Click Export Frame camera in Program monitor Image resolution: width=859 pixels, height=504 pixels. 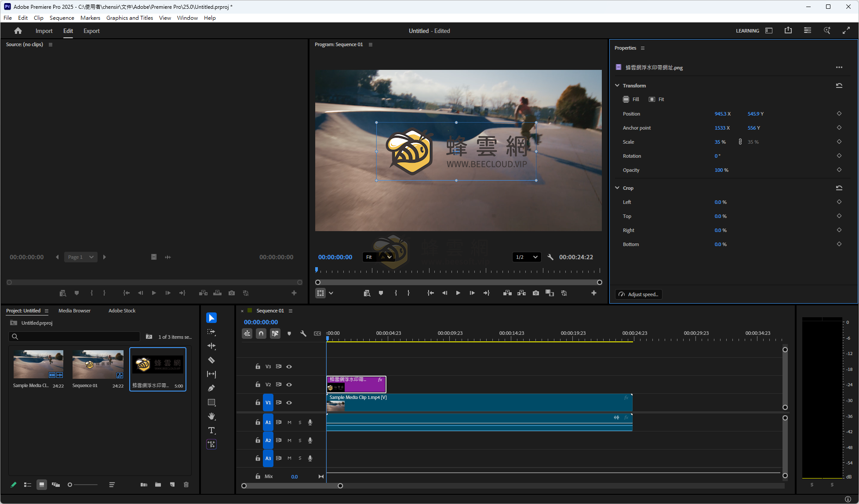click(536, 293)
